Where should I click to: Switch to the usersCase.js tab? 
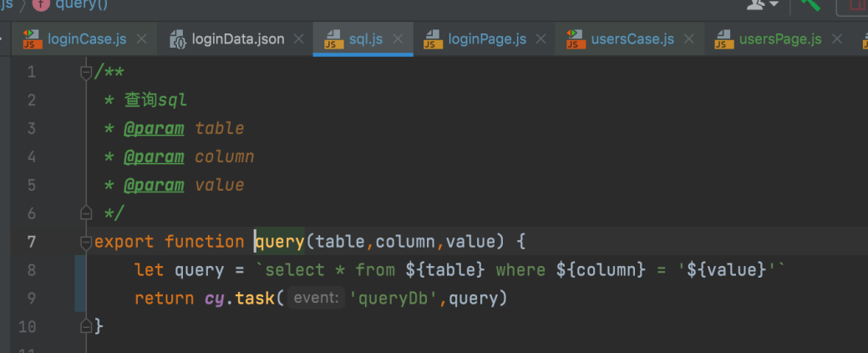click(632, 39)
